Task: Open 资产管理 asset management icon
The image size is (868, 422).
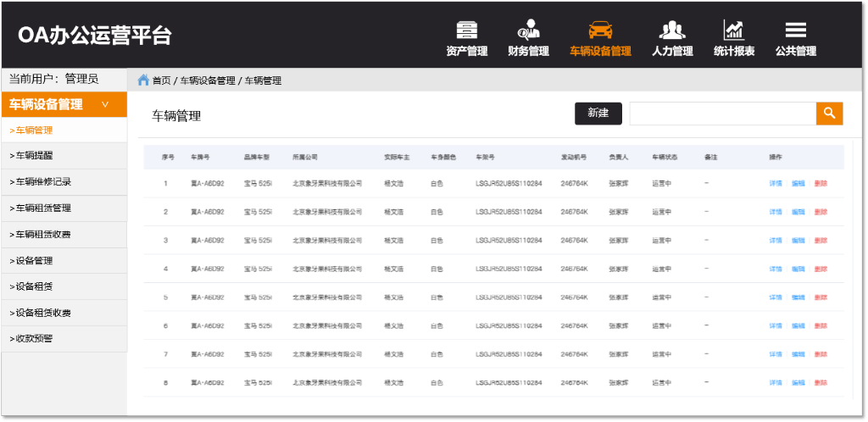Action: tap(466, 31)
